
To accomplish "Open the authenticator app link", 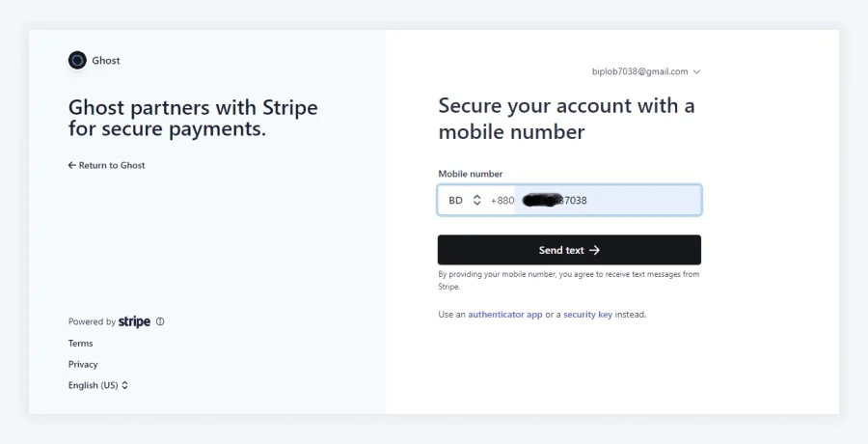I will (x=504, y=315).
